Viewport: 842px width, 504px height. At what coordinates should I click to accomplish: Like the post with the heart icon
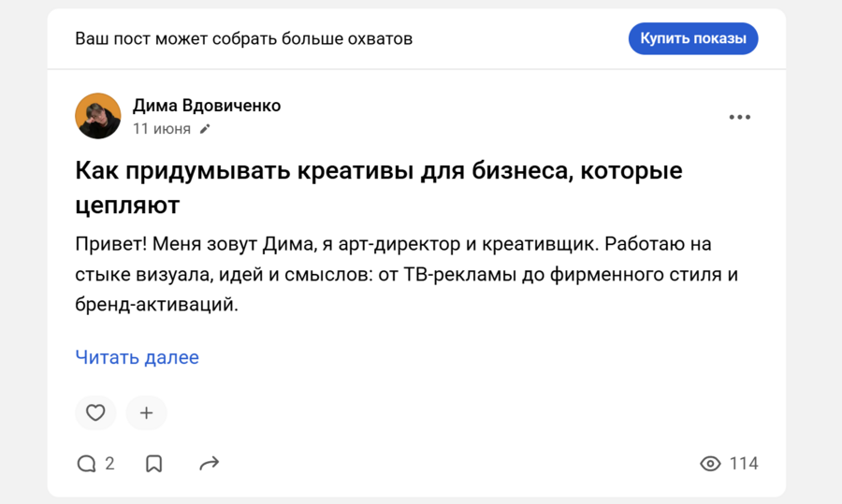(95, 412)
